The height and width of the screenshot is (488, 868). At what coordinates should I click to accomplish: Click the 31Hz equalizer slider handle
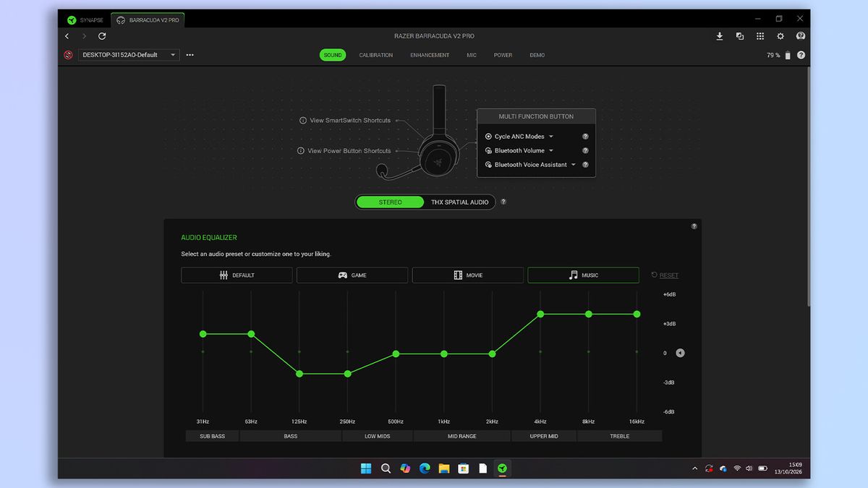tap(203, 334)
